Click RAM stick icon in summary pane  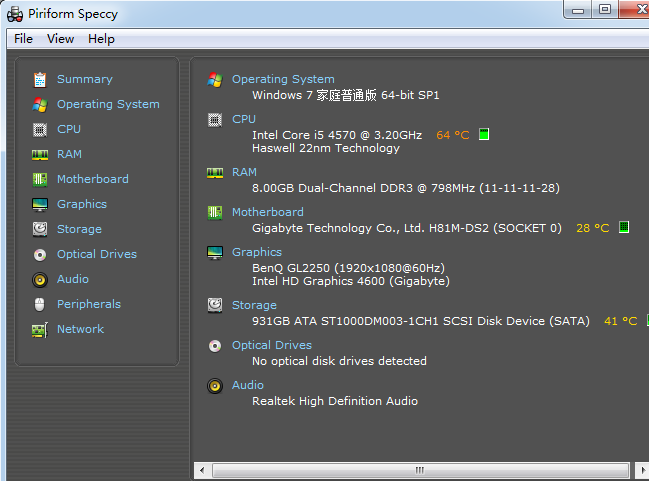click(x=215, y=173)
